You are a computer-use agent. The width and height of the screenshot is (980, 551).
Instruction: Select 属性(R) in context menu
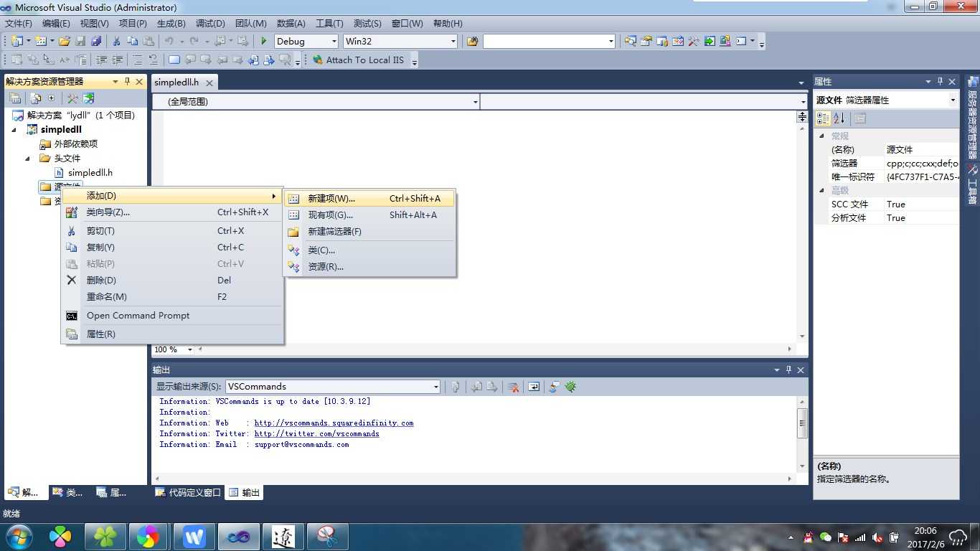click(172, 334)
